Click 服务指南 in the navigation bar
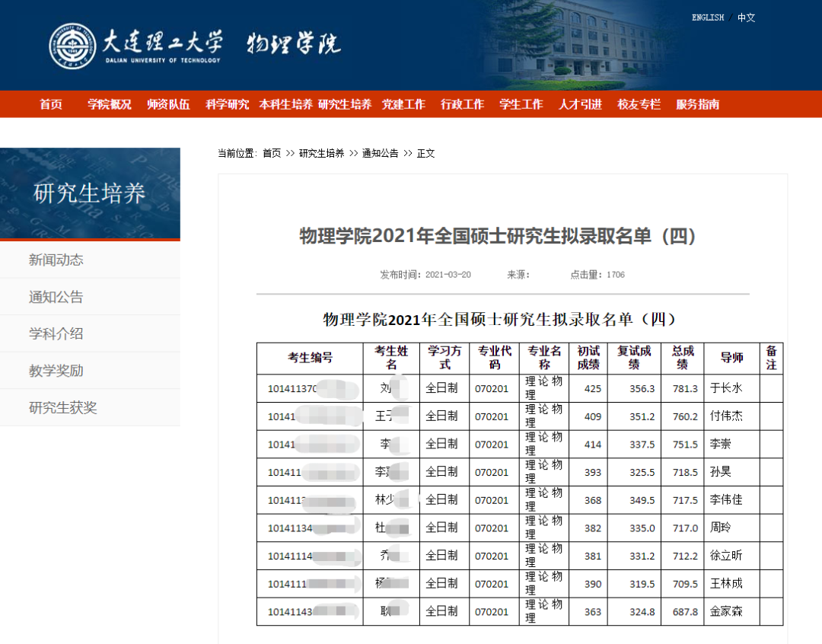This screenshot has width=822, height=644. click(x=698, y=104)
